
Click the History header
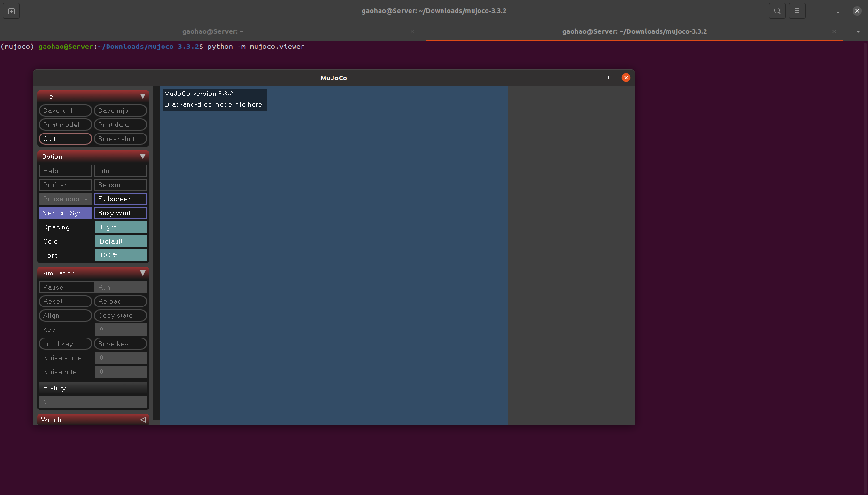[x=93, y=388]
